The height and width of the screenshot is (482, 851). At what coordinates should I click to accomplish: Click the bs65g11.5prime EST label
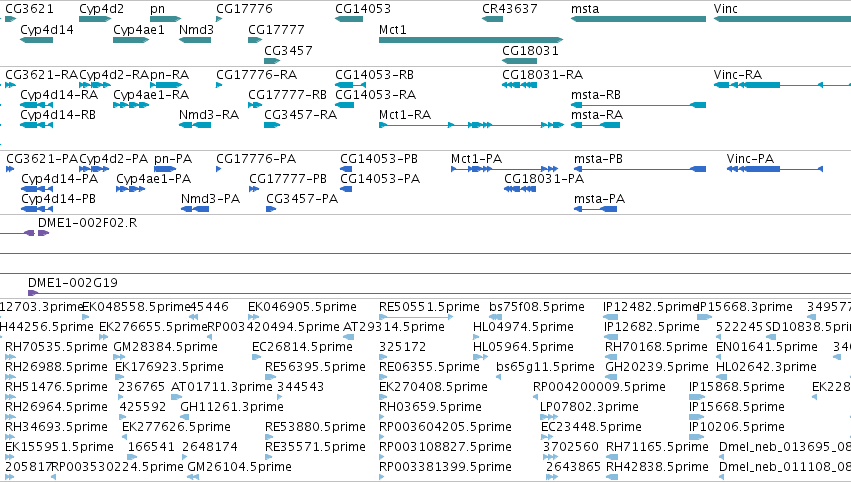[x=545, y=367]
